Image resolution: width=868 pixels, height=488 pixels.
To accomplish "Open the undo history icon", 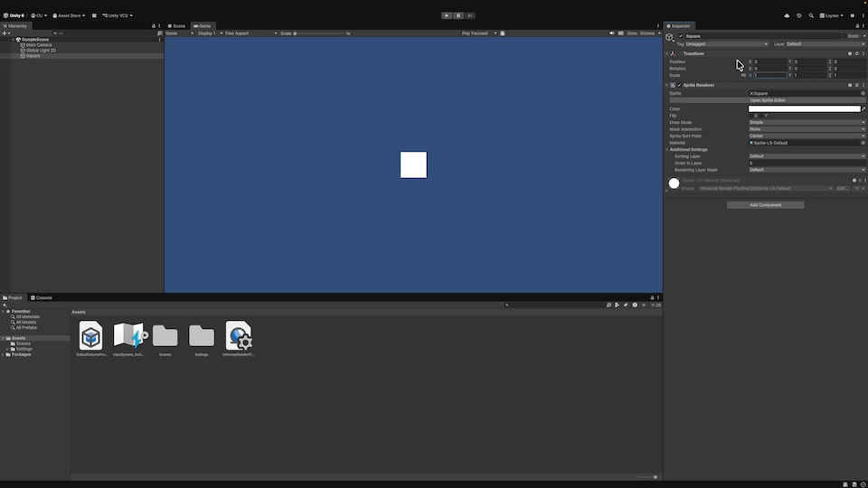I will point(798,15).
